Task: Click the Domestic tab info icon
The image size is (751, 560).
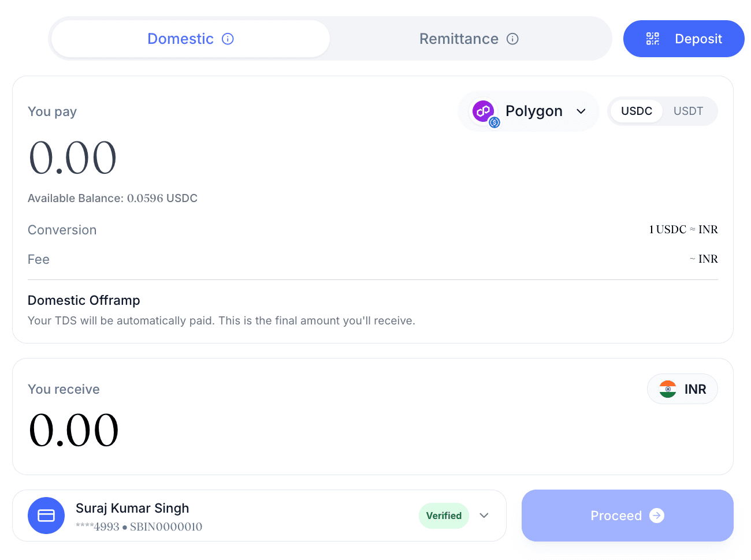Action: click(228, 39)
